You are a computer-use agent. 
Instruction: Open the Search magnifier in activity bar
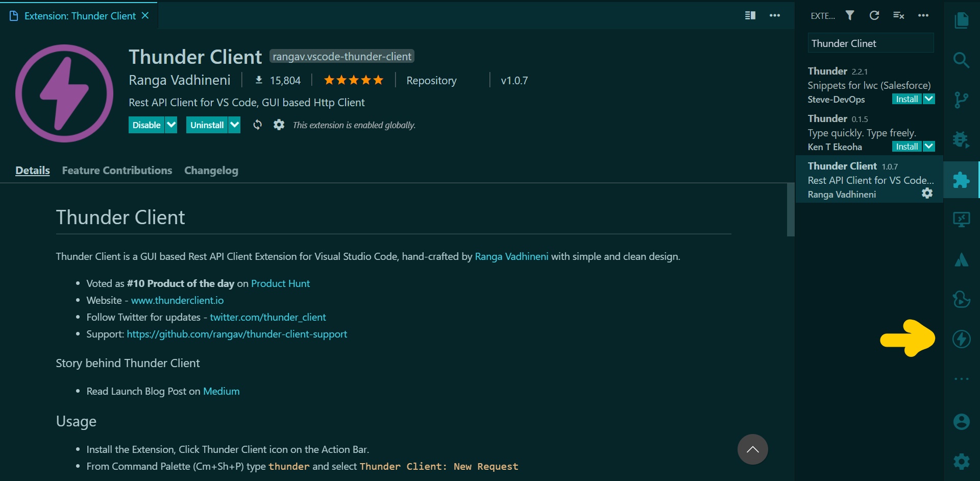point(962,60)
